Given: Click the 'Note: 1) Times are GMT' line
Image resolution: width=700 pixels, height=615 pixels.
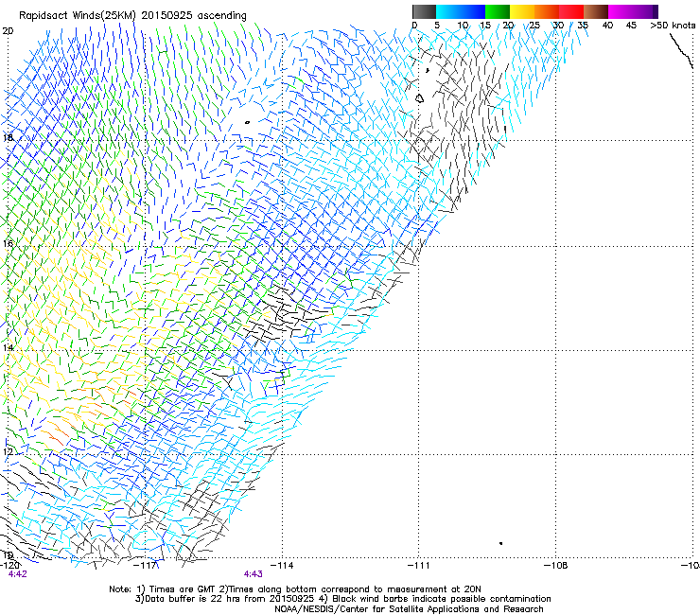Looking at the screenshot, I should click(295, 589).
